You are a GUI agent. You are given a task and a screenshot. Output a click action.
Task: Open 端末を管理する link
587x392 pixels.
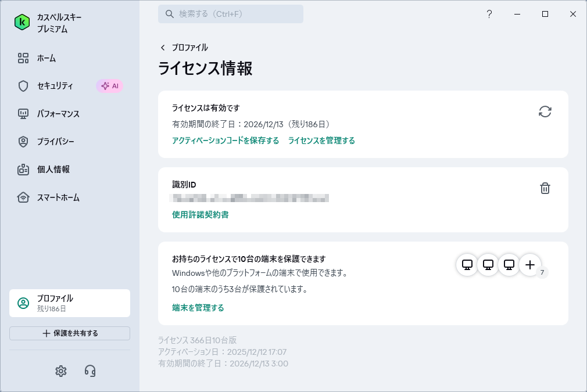coord(198,308)
